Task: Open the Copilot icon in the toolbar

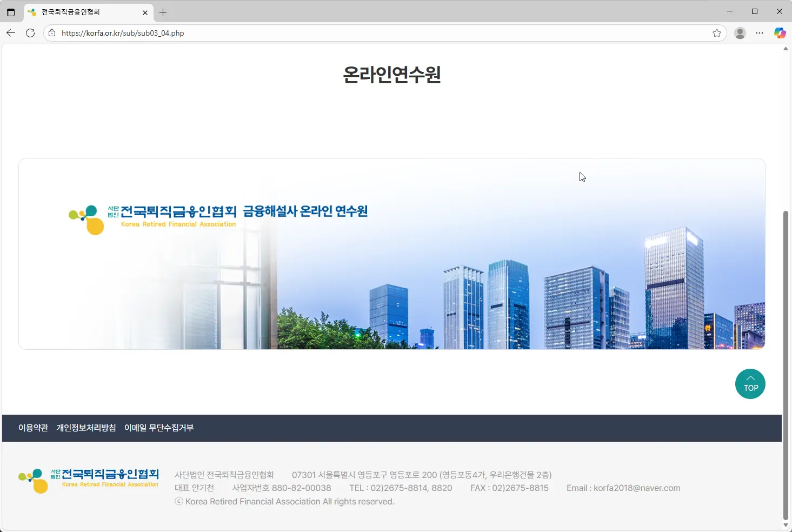Action: [780, 33]
